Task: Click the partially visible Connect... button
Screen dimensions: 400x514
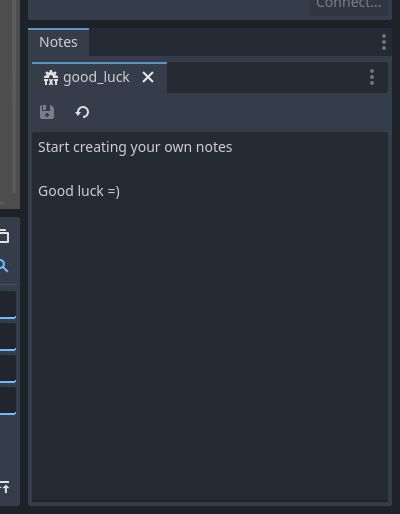Action: 349,5
